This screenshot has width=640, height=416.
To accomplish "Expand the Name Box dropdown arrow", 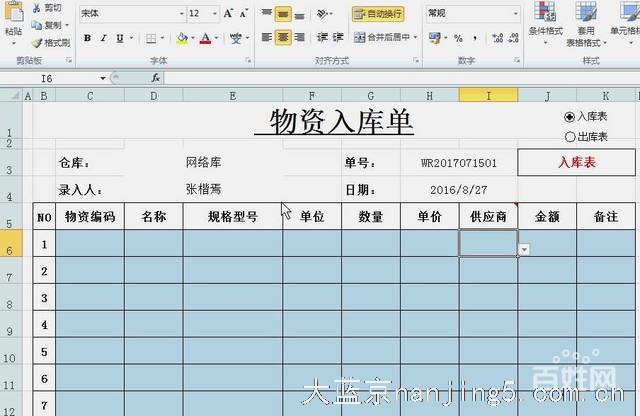I will (103, 78).
